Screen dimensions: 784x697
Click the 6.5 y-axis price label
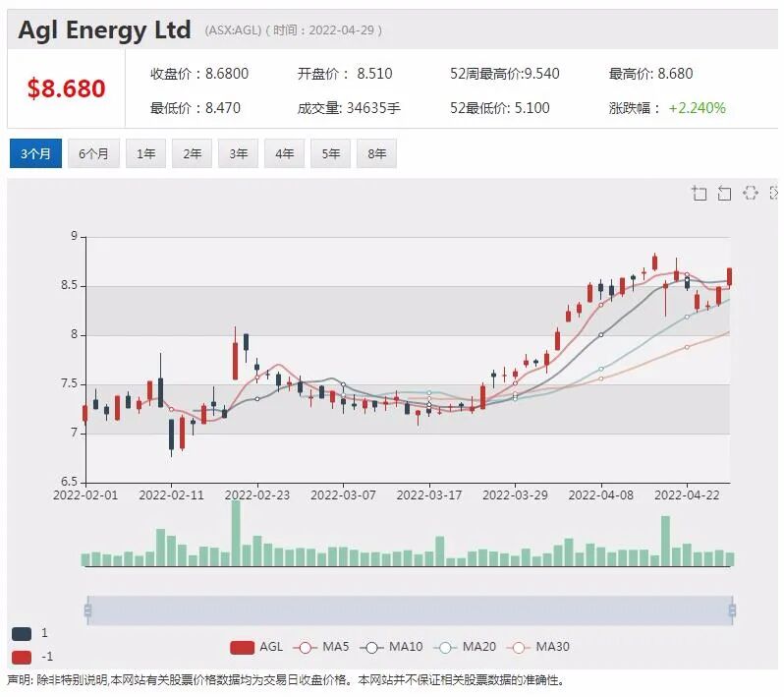69,482
